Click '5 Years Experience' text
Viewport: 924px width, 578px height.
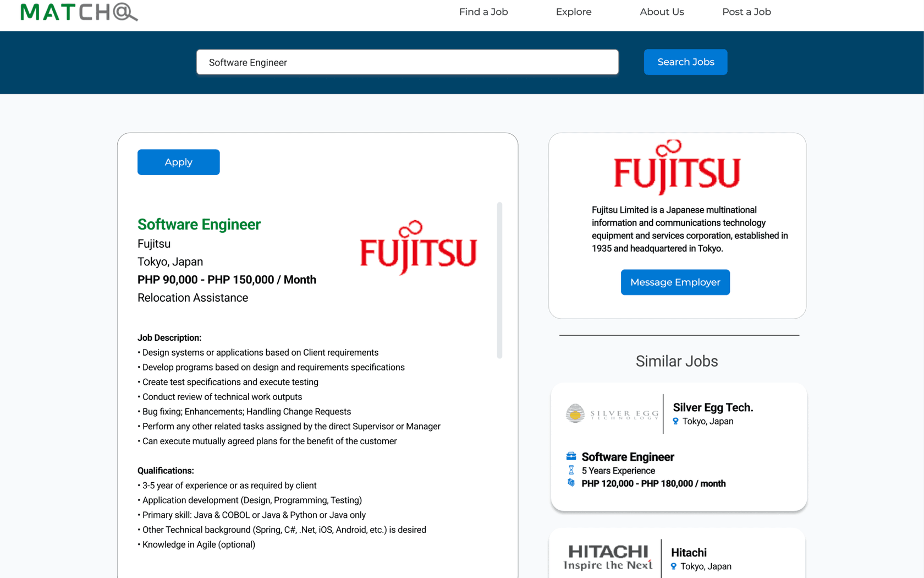pyautogui.click(x=618, y=471)
